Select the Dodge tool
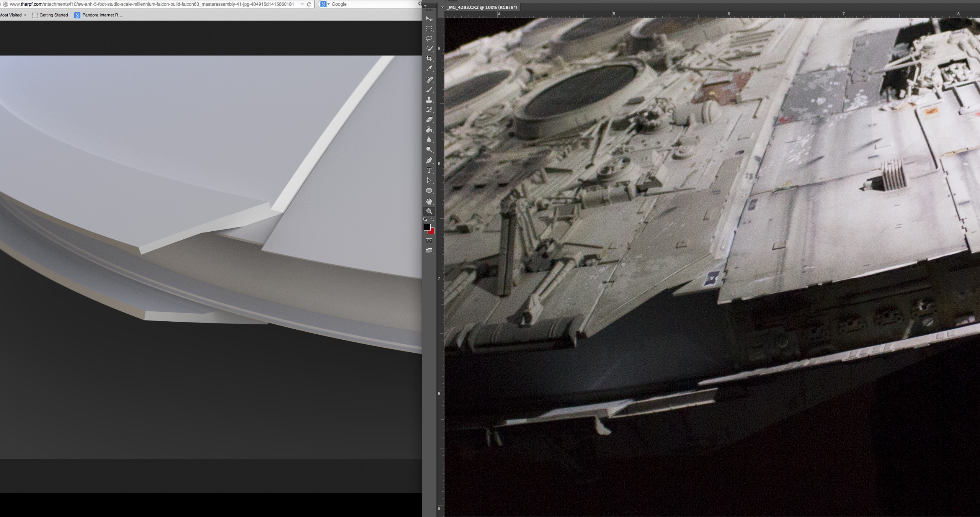 [x=429, y=150]
